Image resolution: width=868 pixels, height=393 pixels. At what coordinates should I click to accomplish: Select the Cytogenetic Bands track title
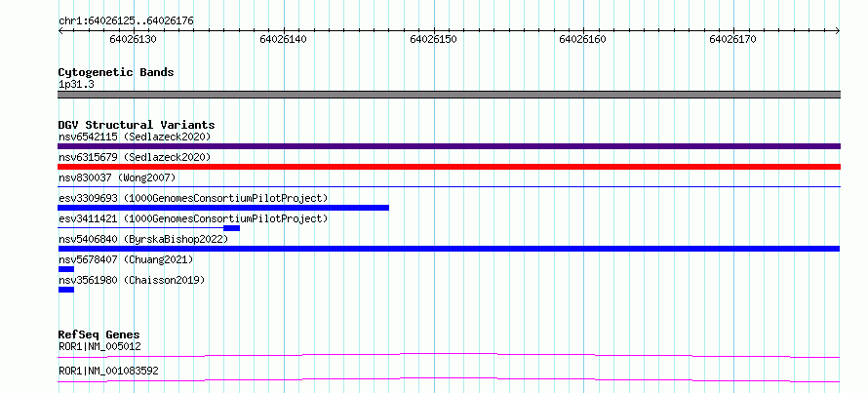[116, 72]
